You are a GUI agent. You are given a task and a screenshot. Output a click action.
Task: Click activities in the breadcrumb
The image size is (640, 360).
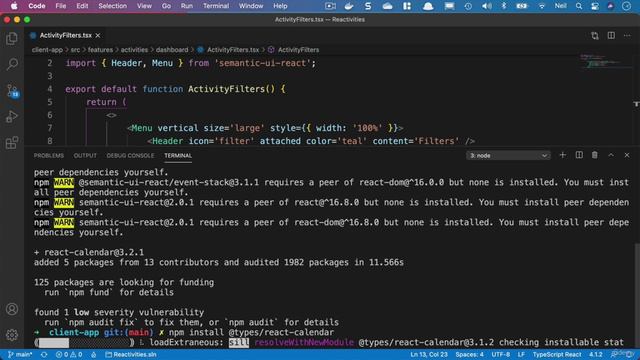coord(134,50)
